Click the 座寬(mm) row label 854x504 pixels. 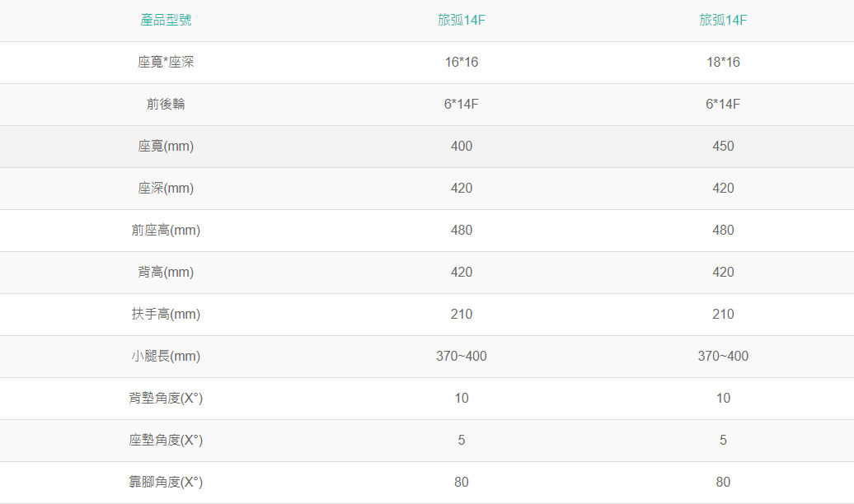pyautogui.click(x=166, y=146)
